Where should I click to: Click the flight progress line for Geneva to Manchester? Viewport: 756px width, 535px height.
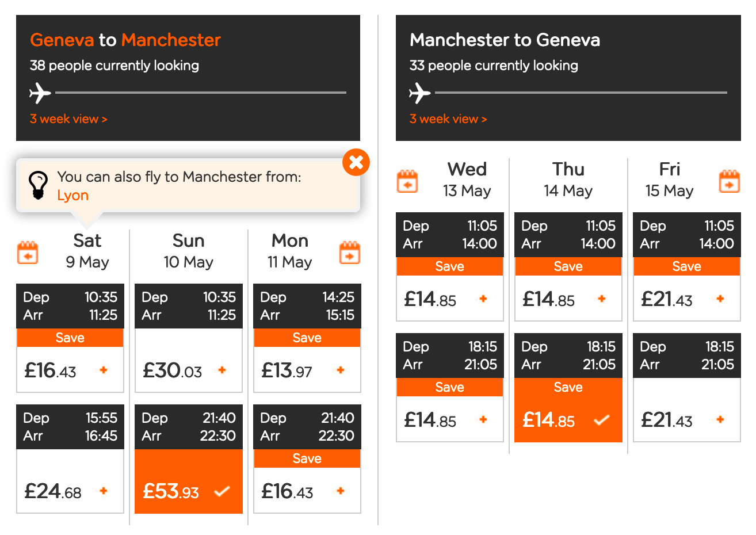tap(200, 93)
